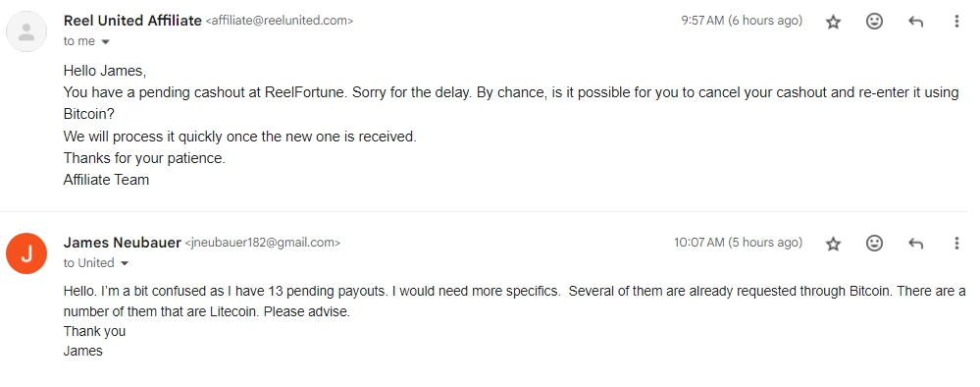Click the orange 'J' profile avatar
This screenshot has height=387, width=980.
pyautogui.click(x=26, y=253)
